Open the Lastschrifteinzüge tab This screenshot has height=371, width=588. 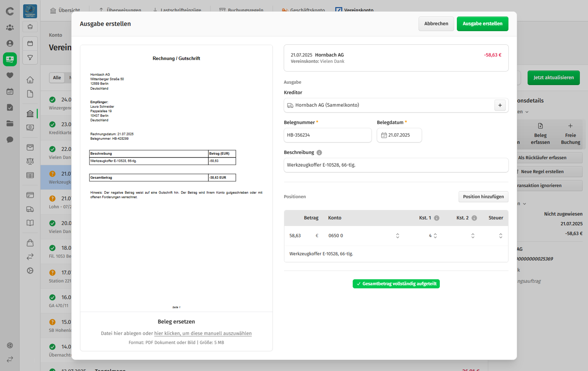coord(177,10)
